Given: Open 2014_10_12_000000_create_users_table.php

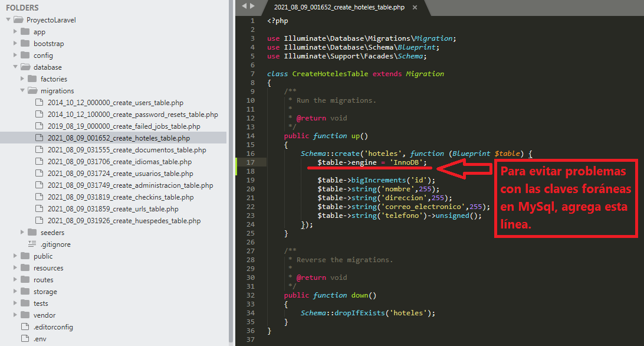Looking at the screenshot, I should (115, 103).
